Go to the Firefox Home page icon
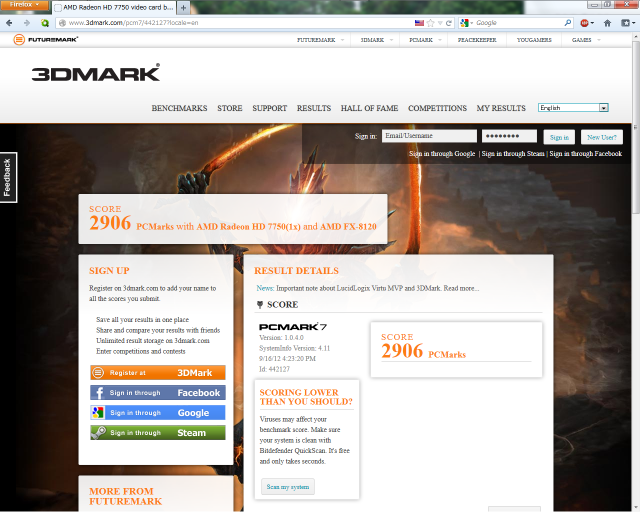Screen dimensions: 640x512 (x=607, y=23)
